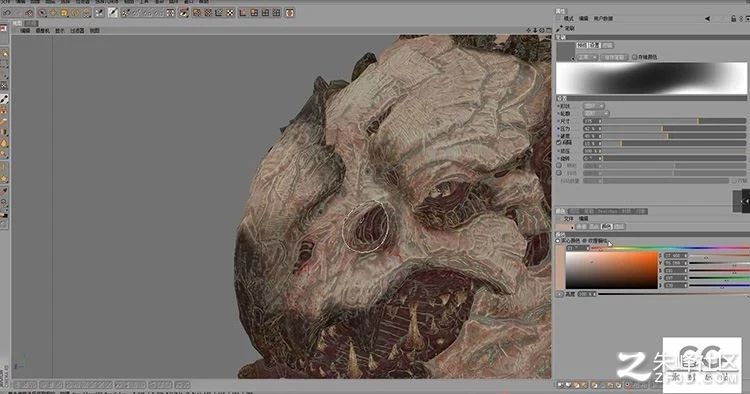Viewport: 750px width, 394px height.
Task: Click the lock icon in the Attributes panel header
Action: [x=733, y=19]
